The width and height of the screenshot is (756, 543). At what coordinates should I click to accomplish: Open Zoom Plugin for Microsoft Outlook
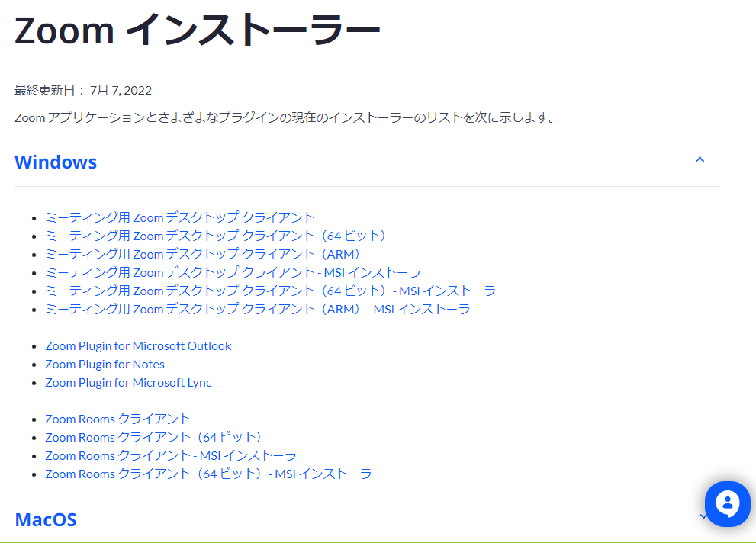coord(138,345)
